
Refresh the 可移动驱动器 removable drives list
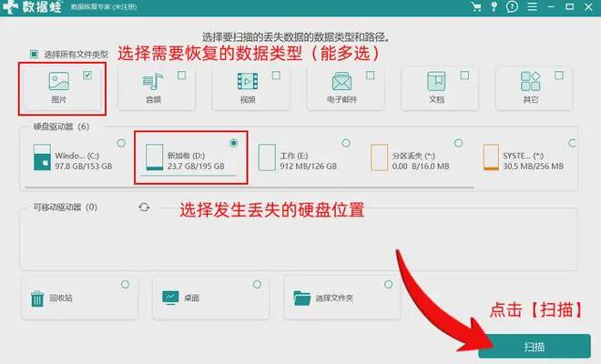click(143, 207)
